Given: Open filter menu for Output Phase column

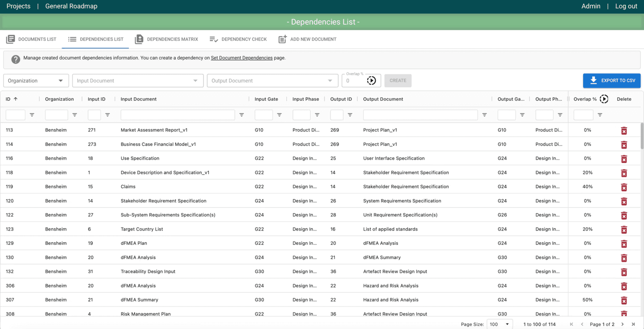Looking at the screenshot, I should coord(560,115).
